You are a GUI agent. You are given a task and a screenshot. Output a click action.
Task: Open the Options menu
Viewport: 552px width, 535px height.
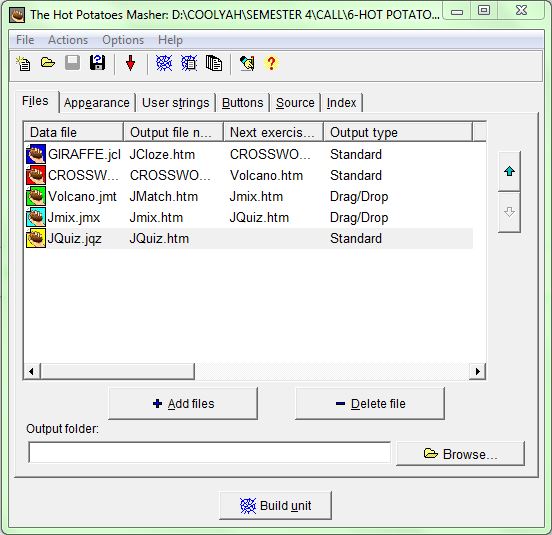coord(123,40)
